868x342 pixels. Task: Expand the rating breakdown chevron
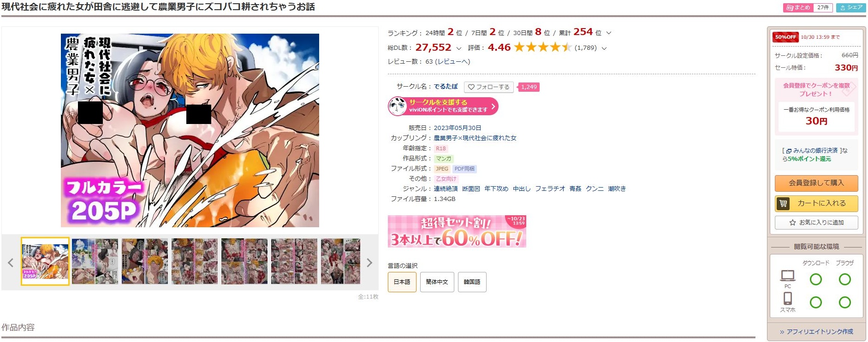point(604,48)
